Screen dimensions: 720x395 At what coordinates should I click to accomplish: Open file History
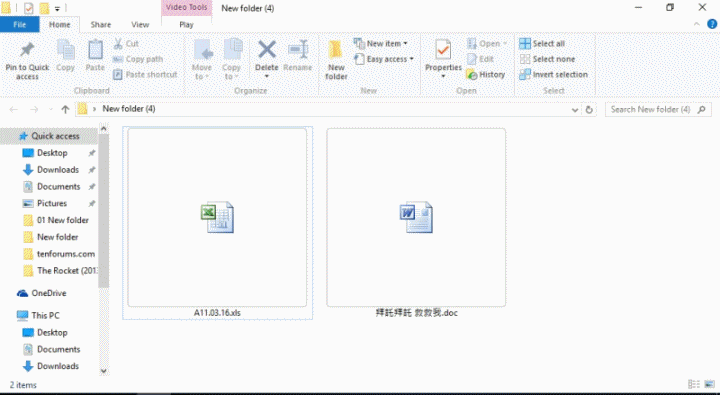coord(486,74)
